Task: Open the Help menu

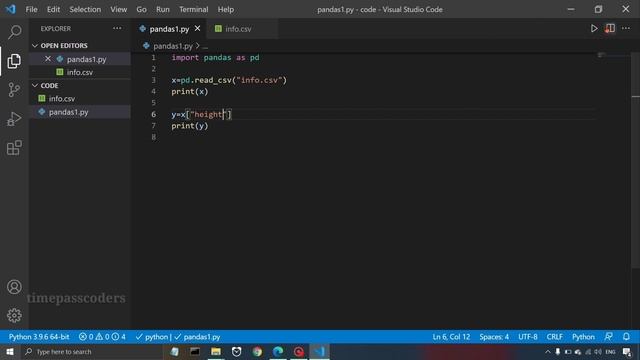Action: pyautogui.click(x=226, y=9)
